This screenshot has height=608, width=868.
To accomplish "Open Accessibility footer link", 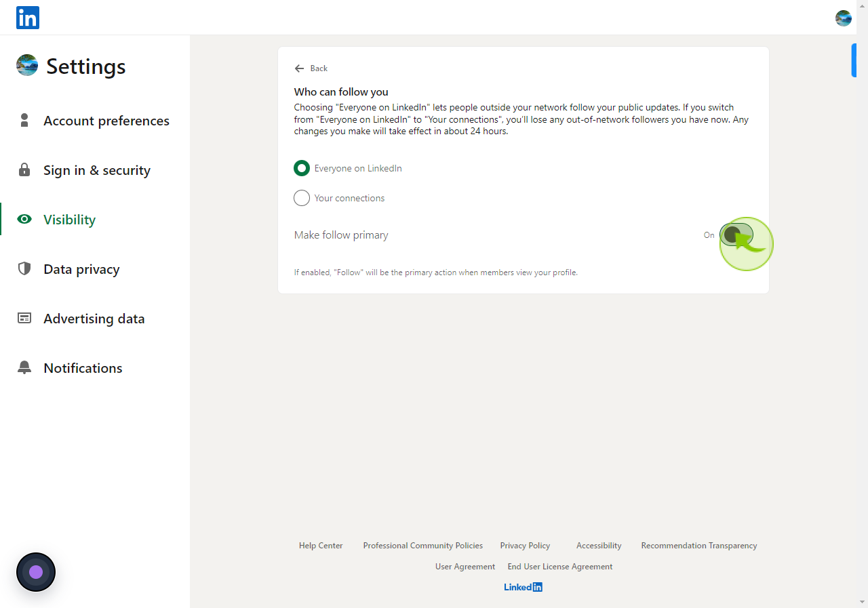I will click(x=599, y=546).
